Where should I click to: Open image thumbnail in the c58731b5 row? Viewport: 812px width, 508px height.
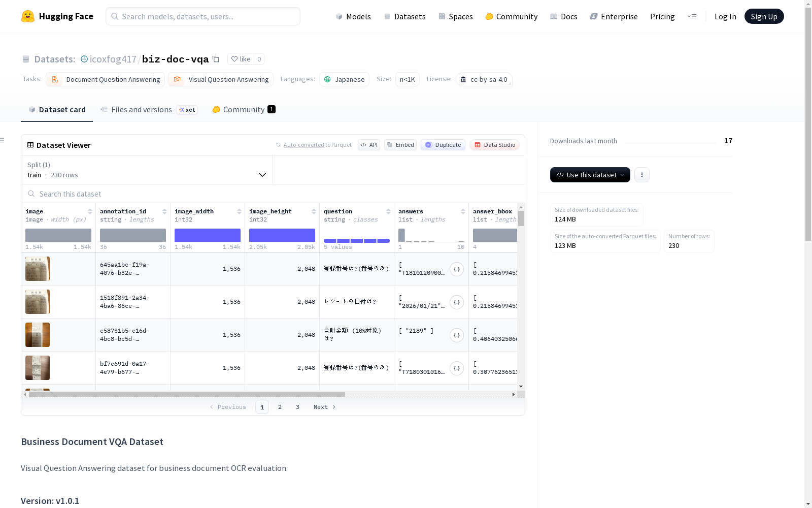pos(38,335)
